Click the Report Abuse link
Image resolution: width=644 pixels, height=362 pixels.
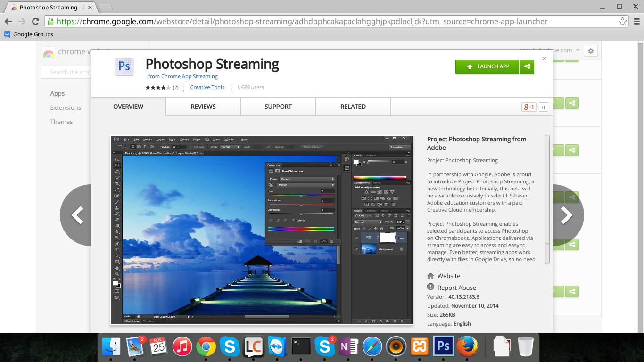(457, 288)
